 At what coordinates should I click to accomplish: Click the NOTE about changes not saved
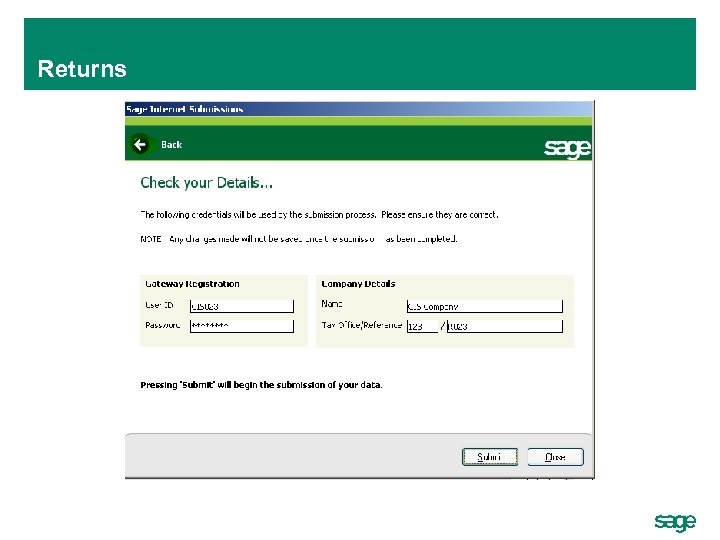[298, 239]
